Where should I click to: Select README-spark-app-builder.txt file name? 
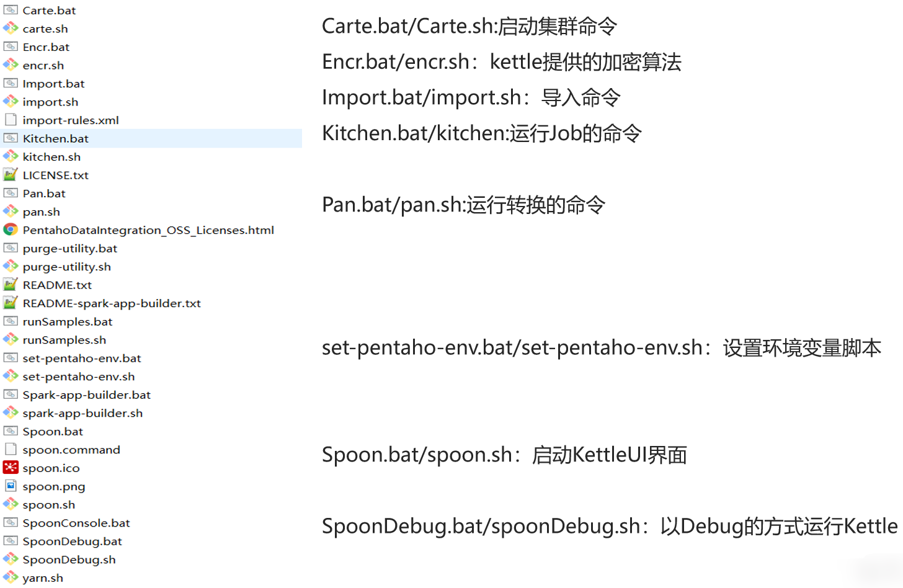coord(112,303)
